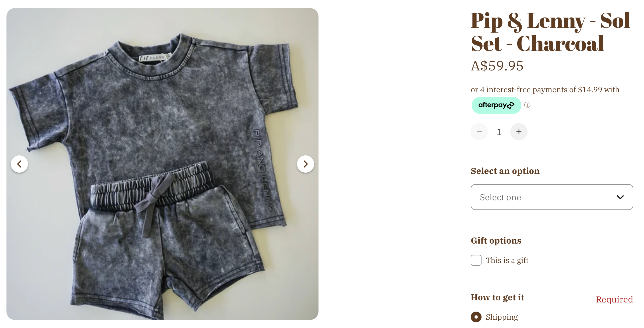This screenshot has width=644, height=328.
Task: Click the Shipping label text
Action: pos(502,317)
